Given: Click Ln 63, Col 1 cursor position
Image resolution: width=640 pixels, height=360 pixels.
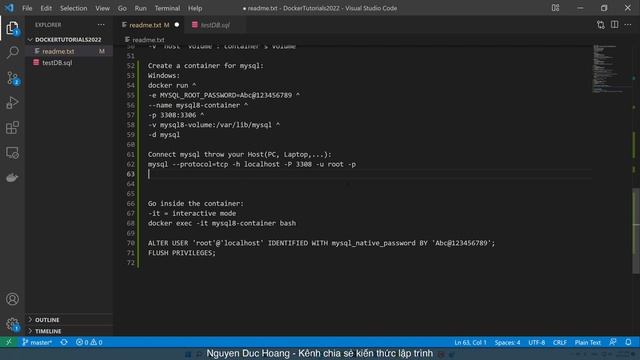Looking at the screenshot, I should 471,342.
